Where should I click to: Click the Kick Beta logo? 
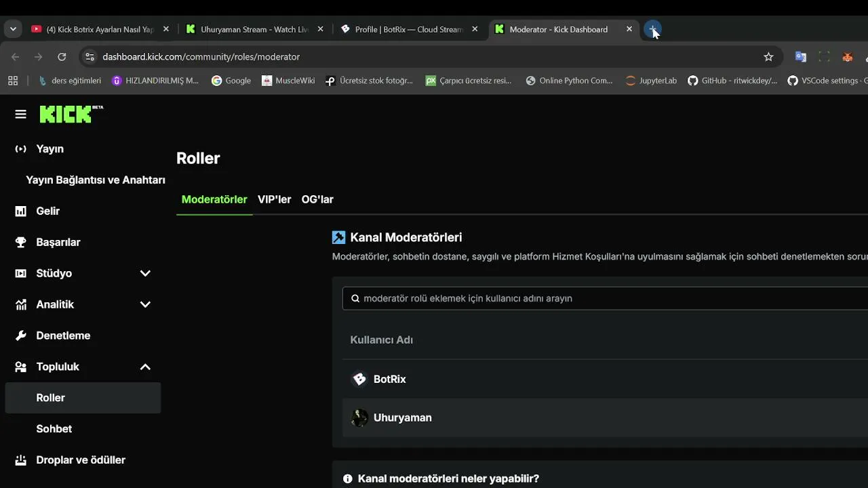(71, 114)
